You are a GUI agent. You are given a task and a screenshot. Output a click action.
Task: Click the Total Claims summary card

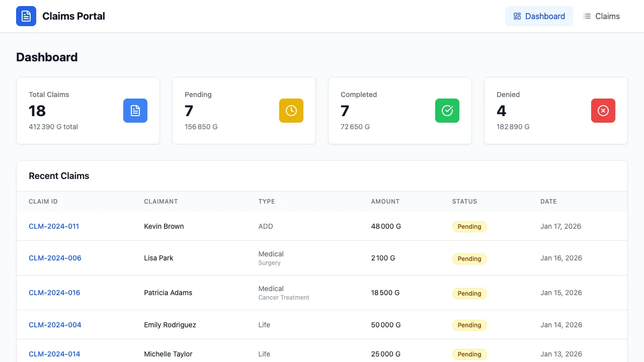[x=88, y=111]
